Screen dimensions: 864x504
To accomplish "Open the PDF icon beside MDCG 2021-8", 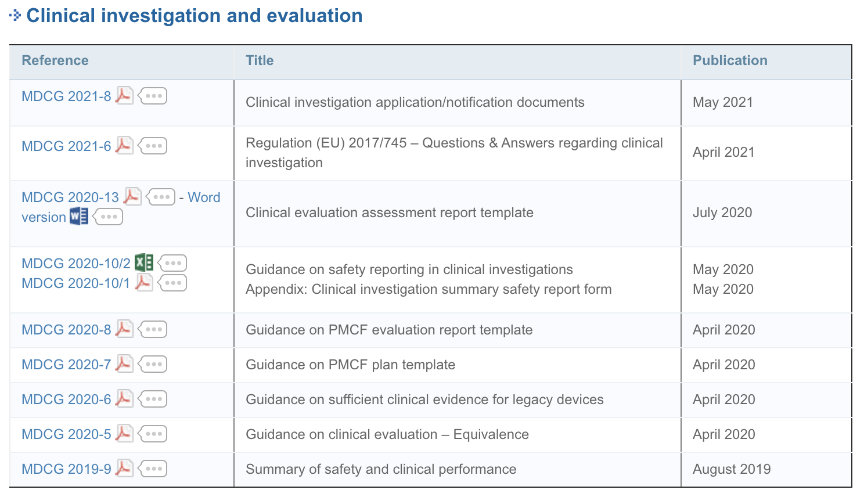I will coord(124,96).
